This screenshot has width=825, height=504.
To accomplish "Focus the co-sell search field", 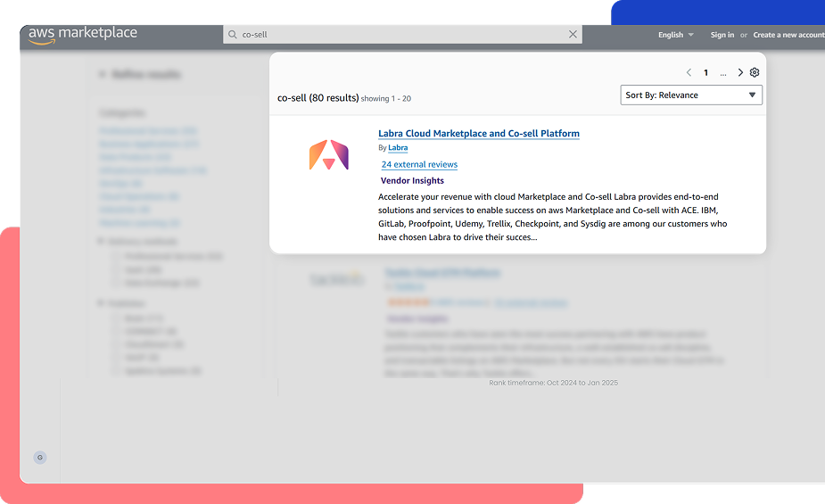I will click(x=402, y=35).
